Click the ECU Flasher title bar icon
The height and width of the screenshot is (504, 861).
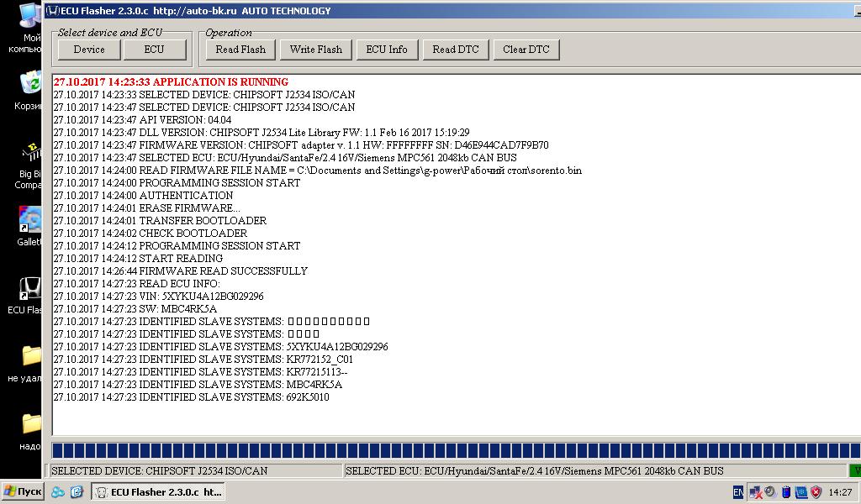52,10
